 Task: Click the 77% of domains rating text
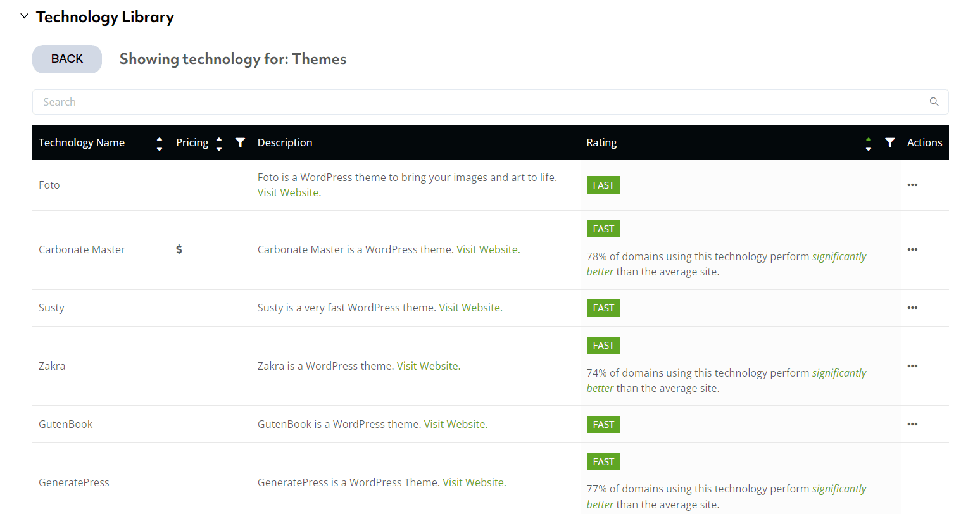726,497
